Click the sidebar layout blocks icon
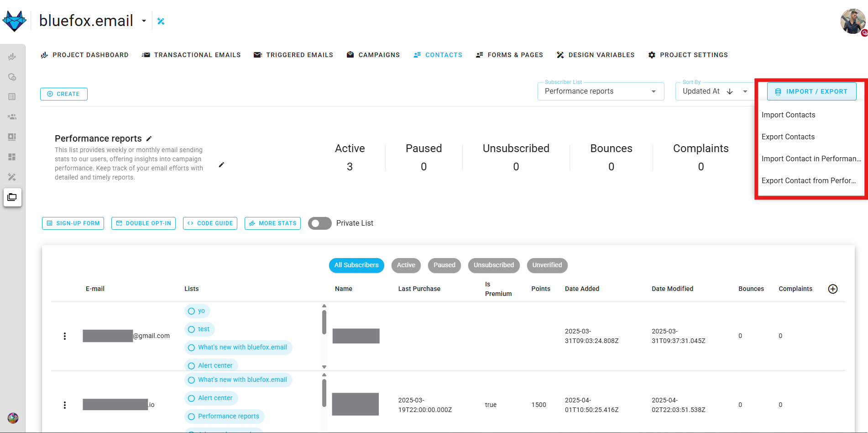 click(12, 157)
